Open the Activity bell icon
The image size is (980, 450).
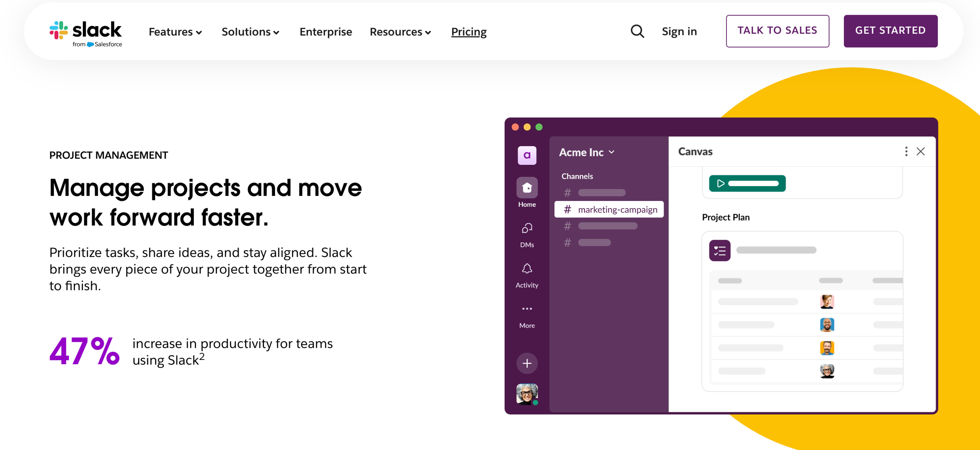point(527,269)
